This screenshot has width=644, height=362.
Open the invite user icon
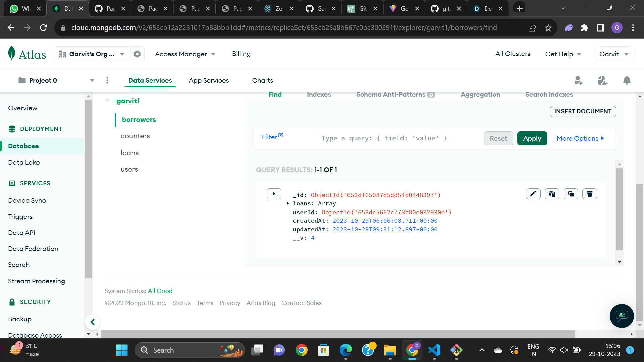(x=578, y=80)
